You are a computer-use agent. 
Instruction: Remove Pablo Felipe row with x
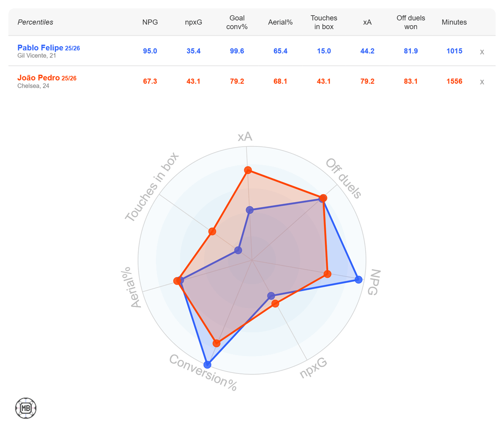pyautogui.click(x=482, y=52)
